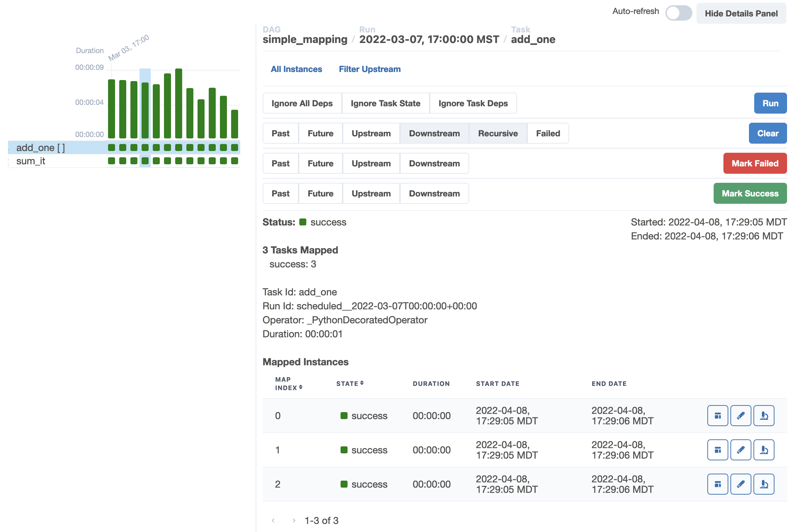Enable the Auto-refresh switch
Screen dimensions: 793x532
(x=678, y=13)
